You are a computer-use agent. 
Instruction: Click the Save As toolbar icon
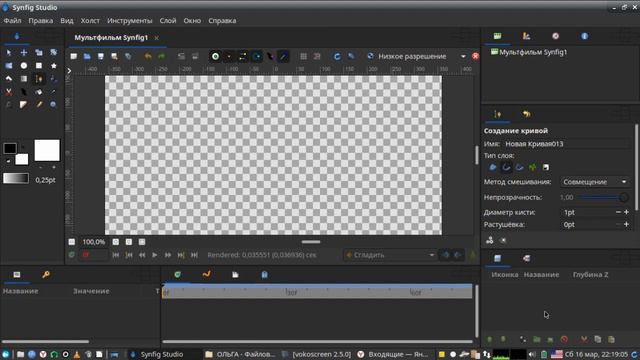point(114,56)
